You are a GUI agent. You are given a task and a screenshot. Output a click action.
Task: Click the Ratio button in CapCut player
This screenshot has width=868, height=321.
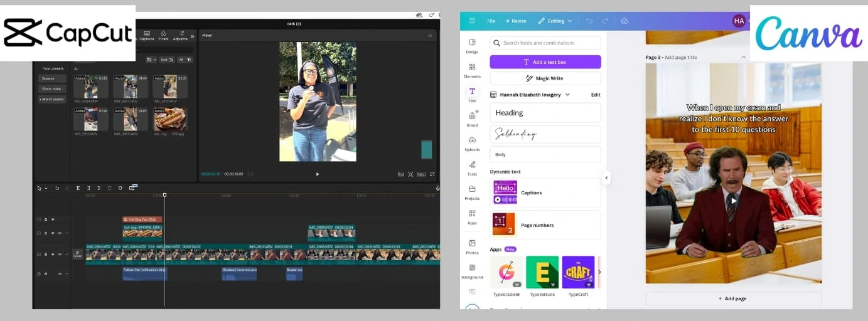click(x=421, y=174)
